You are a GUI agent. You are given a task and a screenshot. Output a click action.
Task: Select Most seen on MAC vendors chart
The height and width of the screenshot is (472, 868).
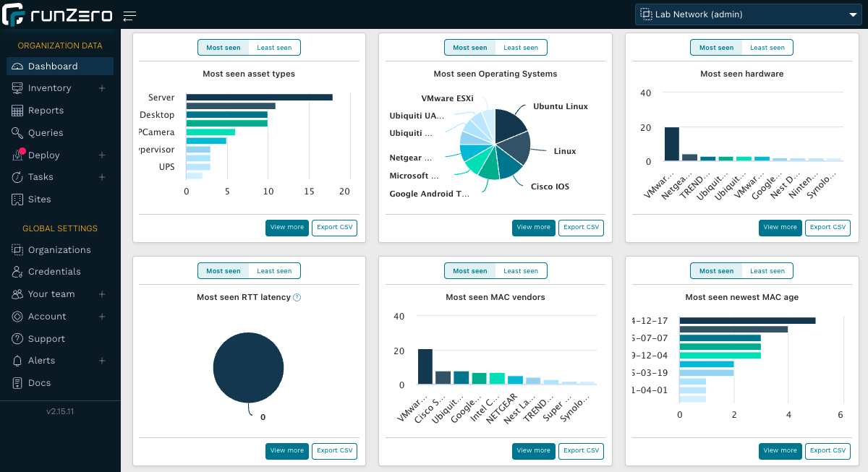tap(470, 271)
